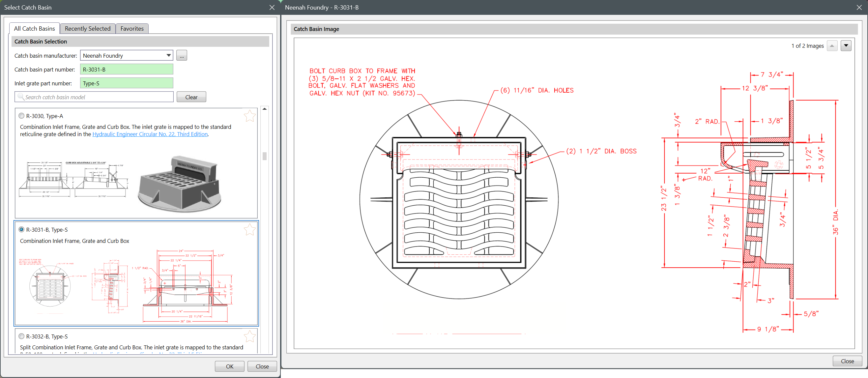Select the R-3031-B, Type-S radio button
Screen dimensions: 868x378
[x=21, y=229]
